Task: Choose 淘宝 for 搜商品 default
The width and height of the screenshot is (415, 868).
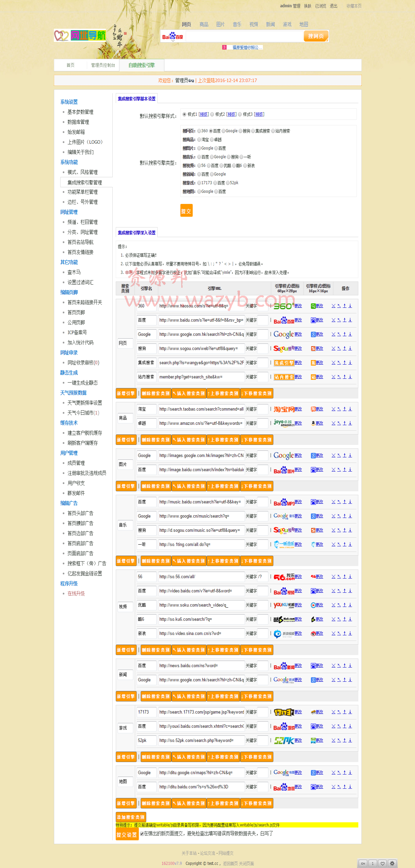Action: (199, 140)
